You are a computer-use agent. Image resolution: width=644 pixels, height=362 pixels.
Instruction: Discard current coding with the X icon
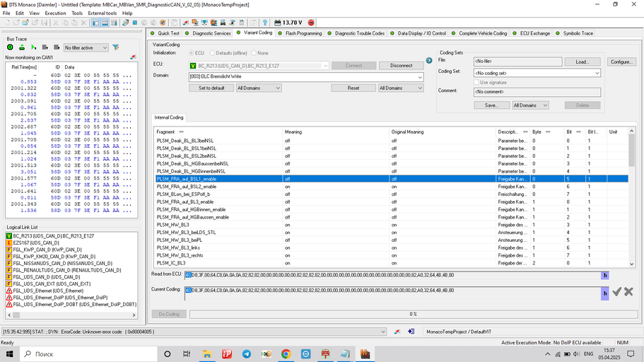628,291
